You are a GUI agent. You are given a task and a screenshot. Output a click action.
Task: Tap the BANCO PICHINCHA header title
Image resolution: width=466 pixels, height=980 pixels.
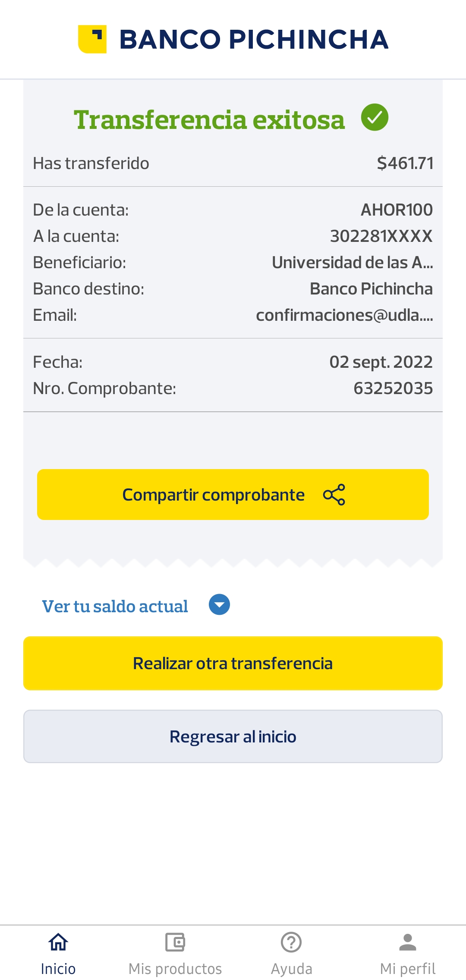click(x=254, y=39)
